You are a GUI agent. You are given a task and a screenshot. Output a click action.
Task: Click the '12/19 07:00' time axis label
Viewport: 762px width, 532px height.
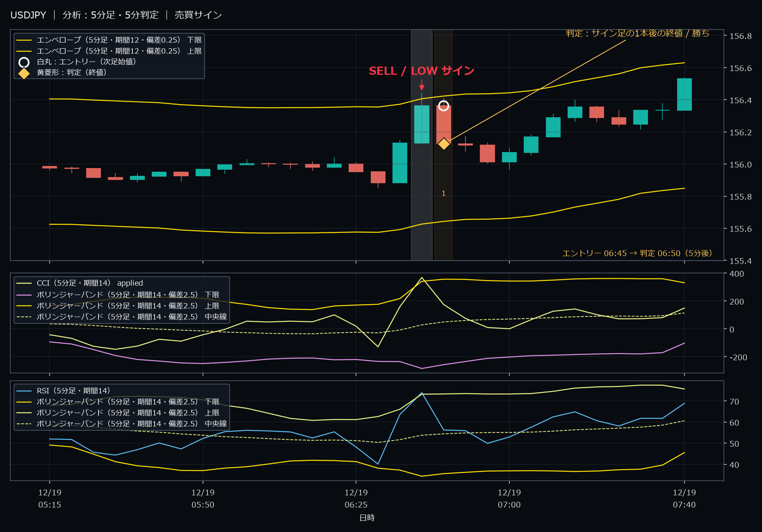[x=509, y=499]
